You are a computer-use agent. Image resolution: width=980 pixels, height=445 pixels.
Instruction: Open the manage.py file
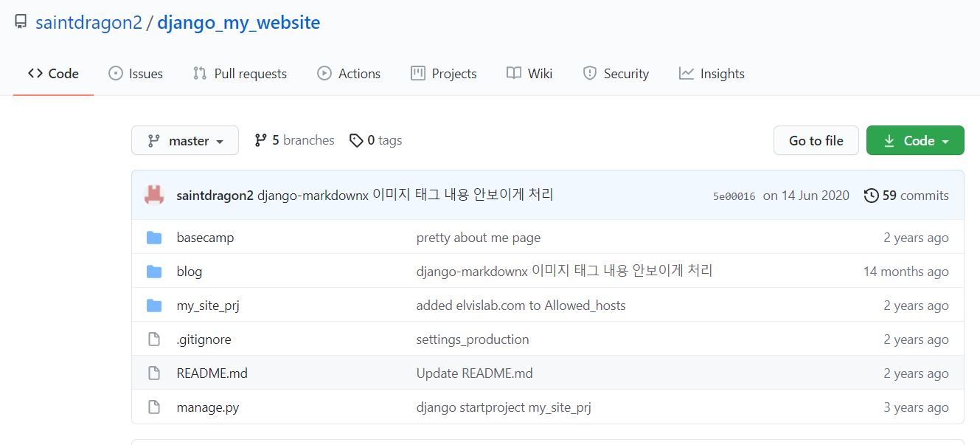[208, 407]
